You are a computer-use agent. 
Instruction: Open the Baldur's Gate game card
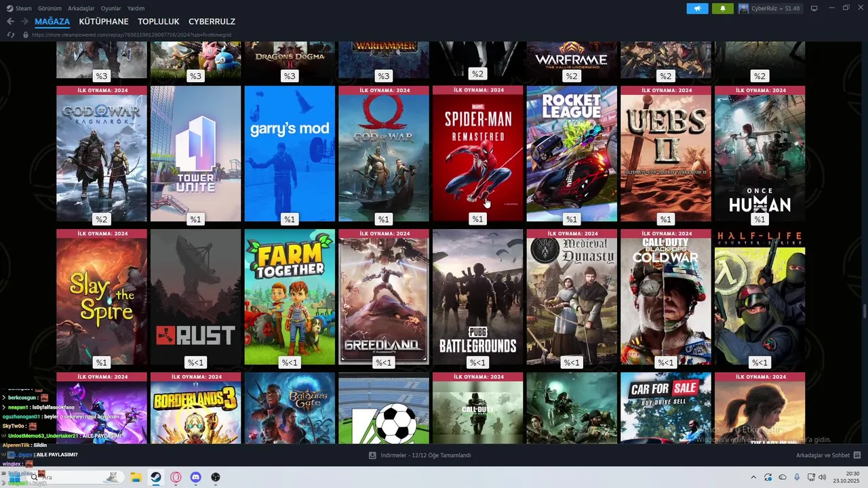[290, 408]
